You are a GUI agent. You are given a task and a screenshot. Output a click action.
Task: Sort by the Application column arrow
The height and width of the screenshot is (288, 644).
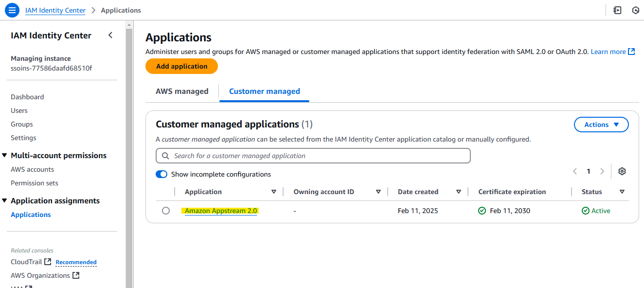[274, 192]
